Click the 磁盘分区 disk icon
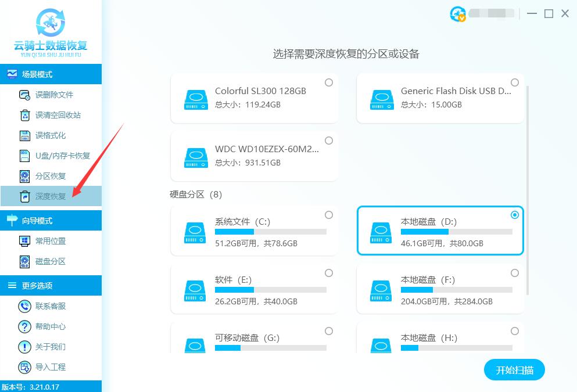Viewport: 577px width, 392px height. coord(24,262)
